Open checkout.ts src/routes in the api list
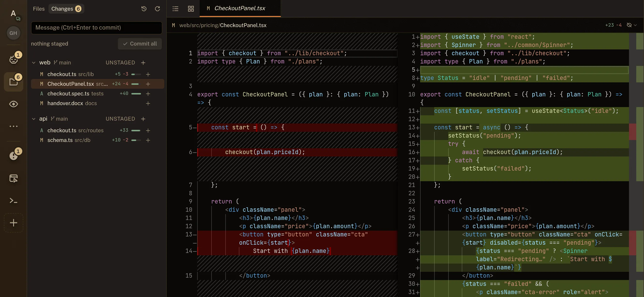Screen dimensions: 644x297 click(x=97, y=131)
